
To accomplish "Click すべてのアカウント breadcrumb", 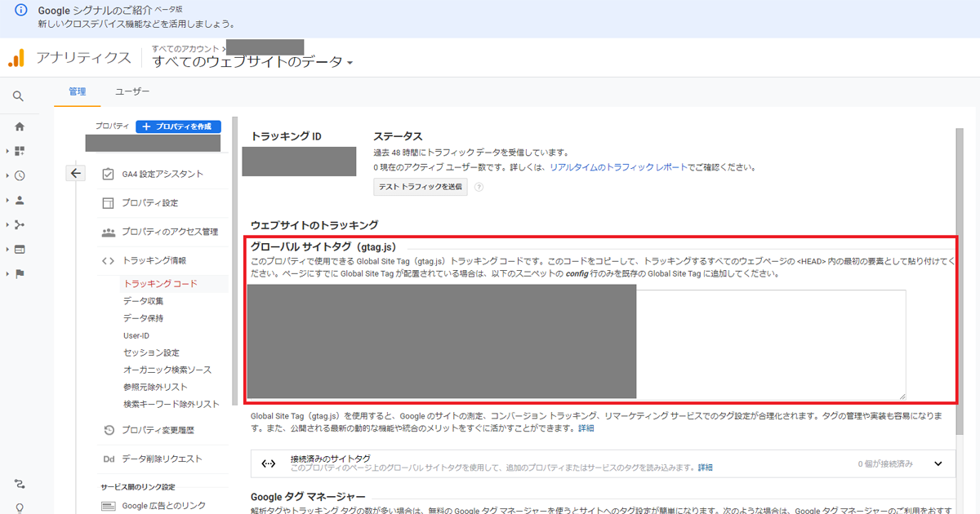I will 187,49.
